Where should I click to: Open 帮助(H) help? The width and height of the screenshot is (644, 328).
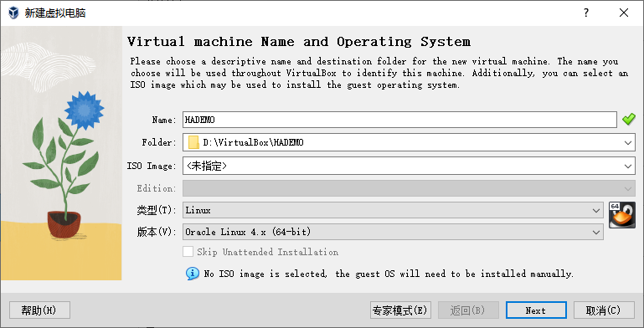point(39,310)
